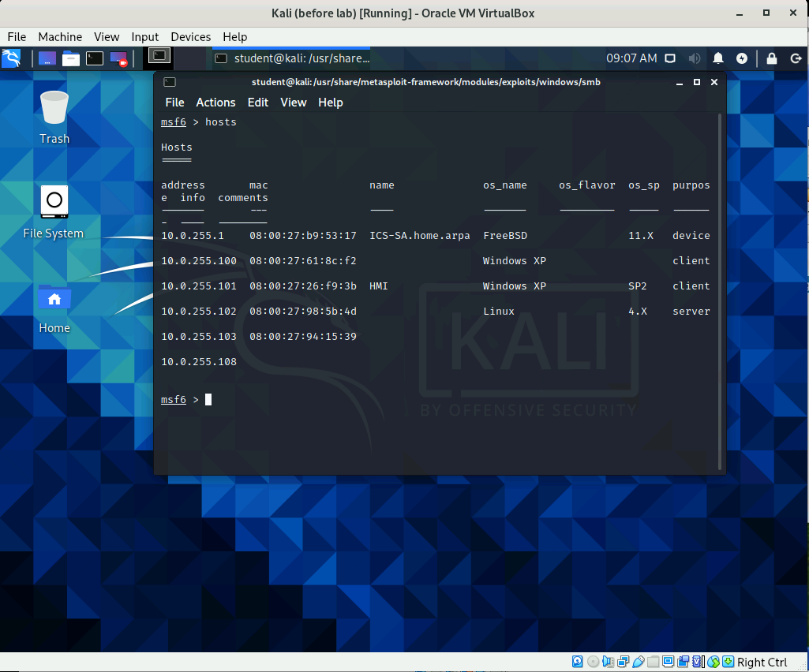
Task: Click the IP address 10.0.255.102
Action: pos(199,312)
